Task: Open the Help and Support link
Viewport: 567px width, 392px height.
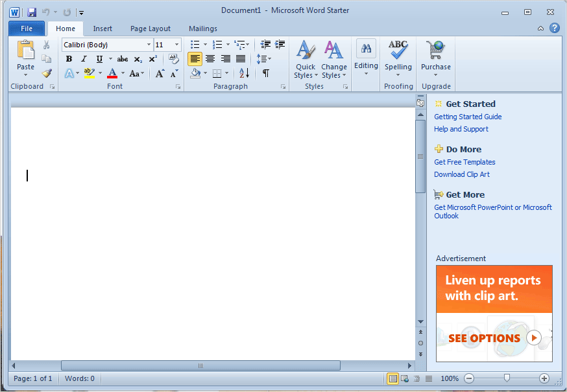Action: tap(461, 129)
